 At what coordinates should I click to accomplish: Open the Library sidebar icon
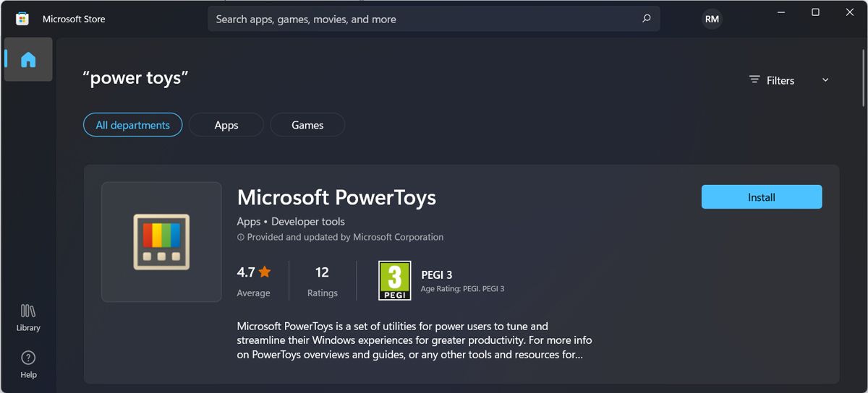pos(28,317)
